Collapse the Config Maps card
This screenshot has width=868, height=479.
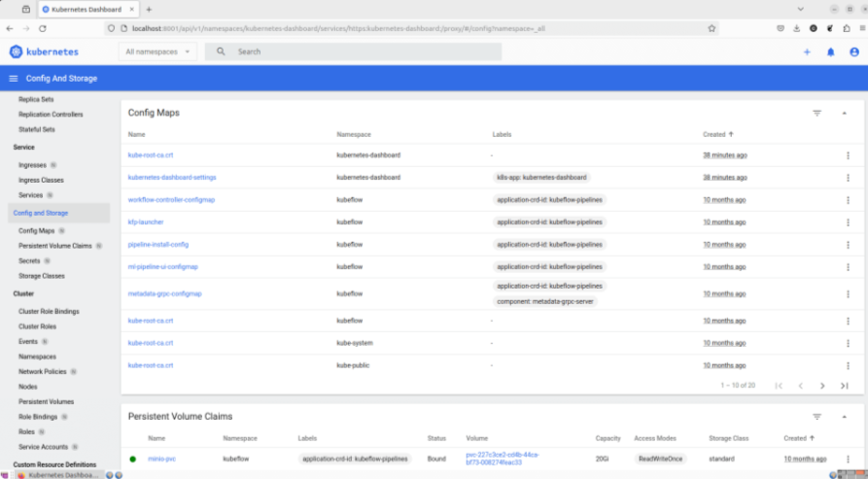[845, 113]
